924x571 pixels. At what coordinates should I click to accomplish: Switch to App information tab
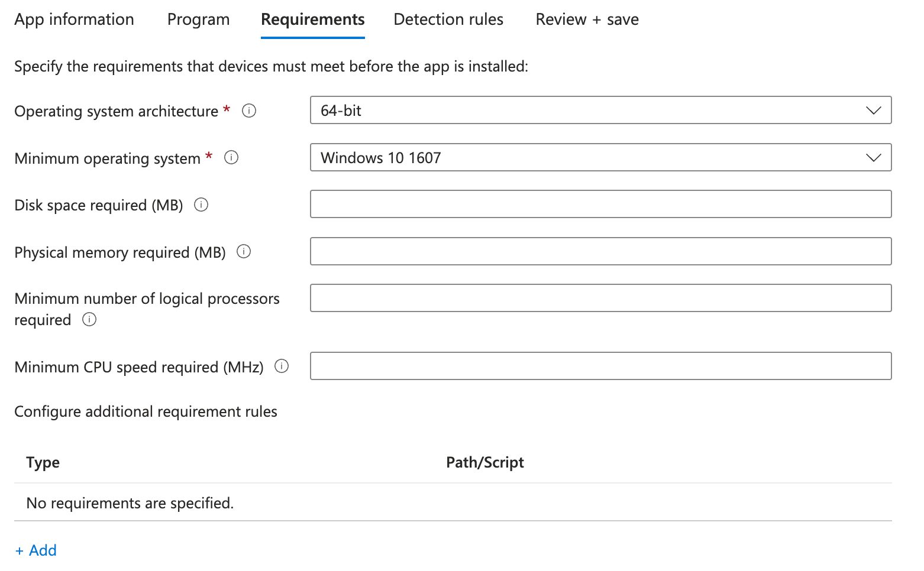(x=75, y=20)
